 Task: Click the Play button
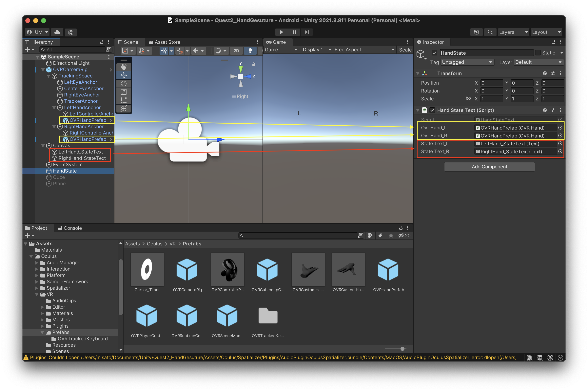click(x=281, y=32)
